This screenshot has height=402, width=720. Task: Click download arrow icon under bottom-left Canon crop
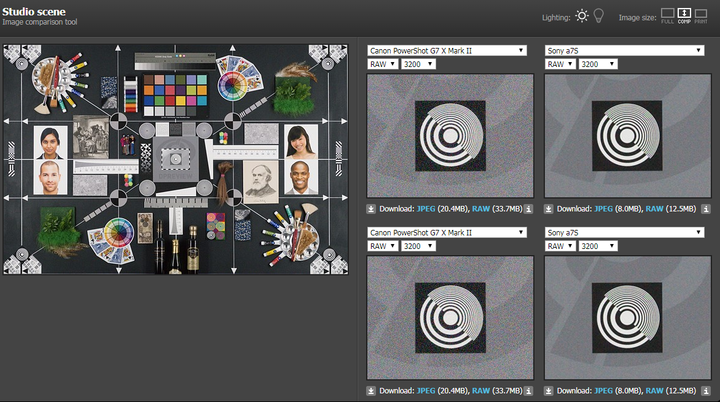(x=371, y=391)
